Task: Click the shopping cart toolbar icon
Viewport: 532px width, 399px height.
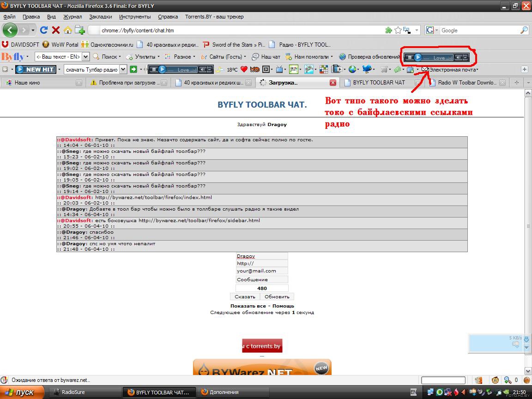Action: (384, 70)
